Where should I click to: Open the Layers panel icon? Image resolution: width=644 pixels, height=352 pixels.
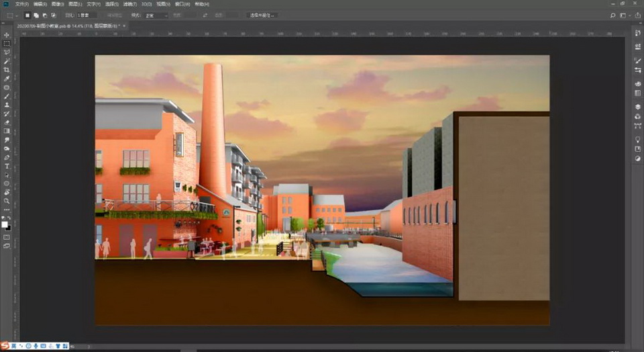point(637,106)
